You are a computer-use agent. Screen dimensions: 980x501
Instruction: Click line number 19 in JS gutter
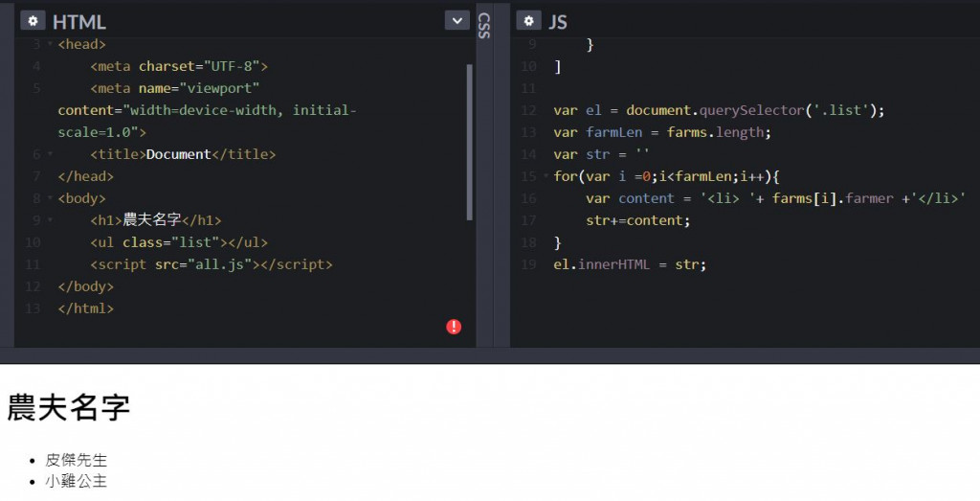click(528, 264)
